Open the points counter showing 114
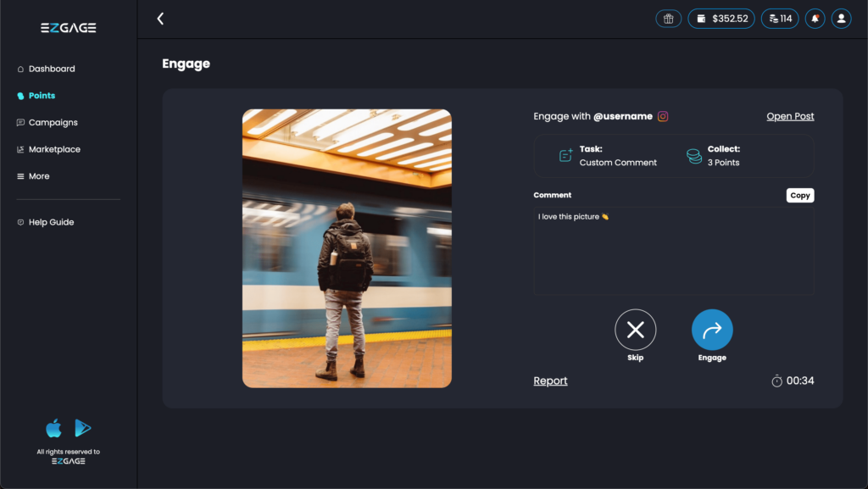The width and height of the screenshot is (868, 489). (x=780, y=19)
